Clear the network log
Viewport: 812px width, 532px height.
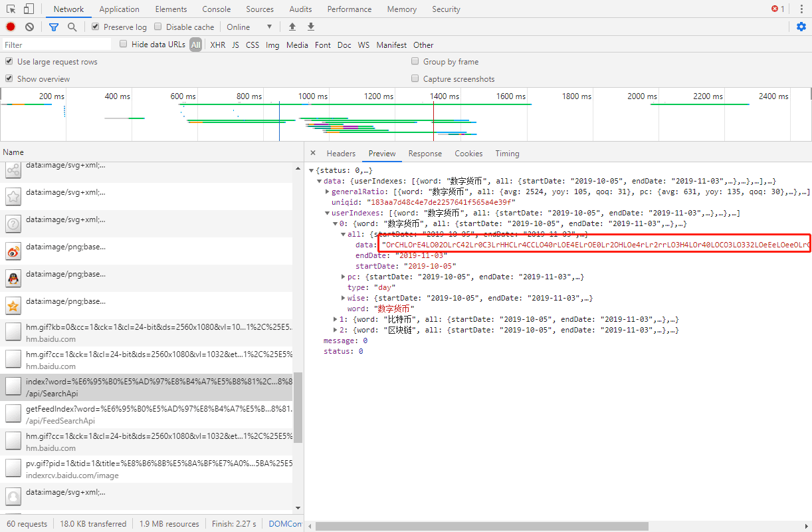coord(29,27)
